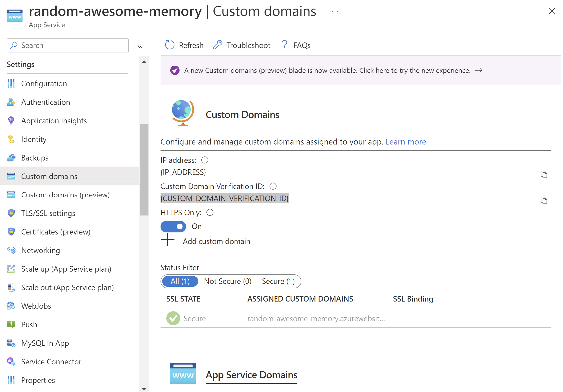Copy the Custom Domain Verification ID

click(544, 200)
